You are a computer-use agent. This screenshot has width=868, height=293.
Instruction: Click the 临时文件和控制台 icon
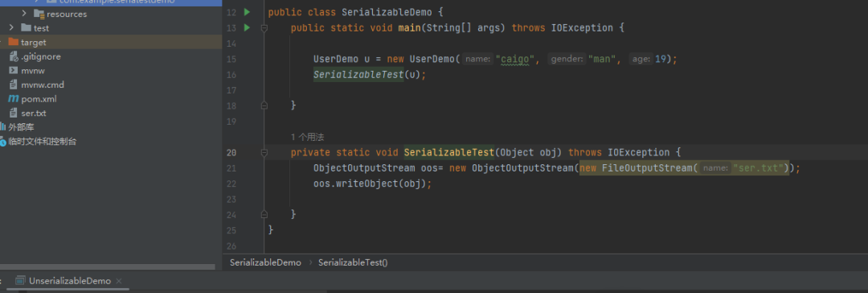click(2, 142)
